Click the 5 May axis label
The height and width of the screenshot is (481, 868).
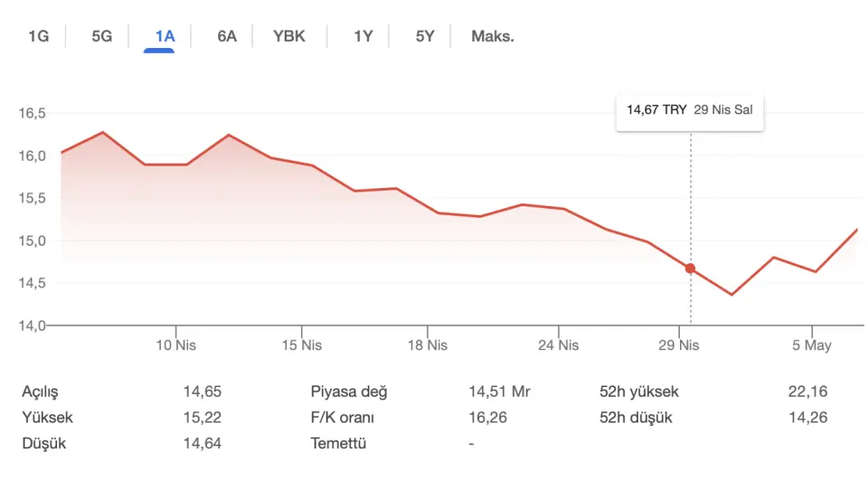tap(812, 345)
